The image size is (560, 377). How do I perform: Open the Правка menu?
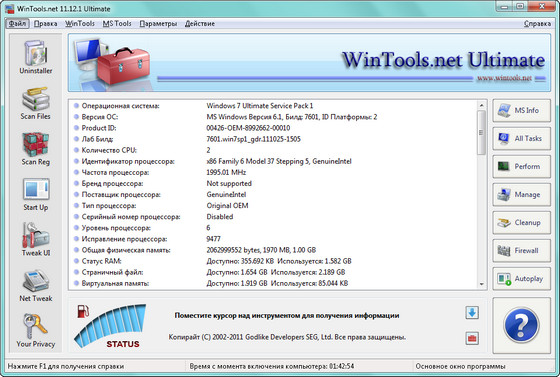pos(45,24)
